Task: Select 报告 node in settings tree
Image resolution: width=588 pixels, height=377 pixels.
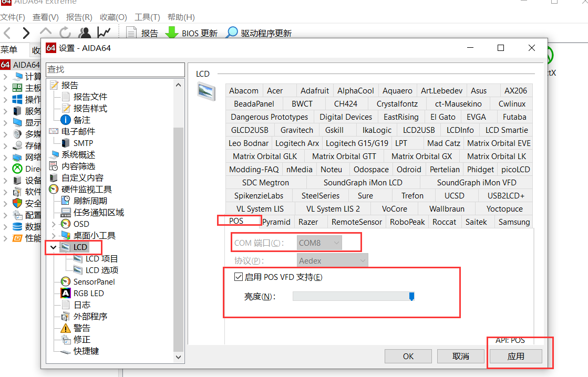Action: point(69,85)
